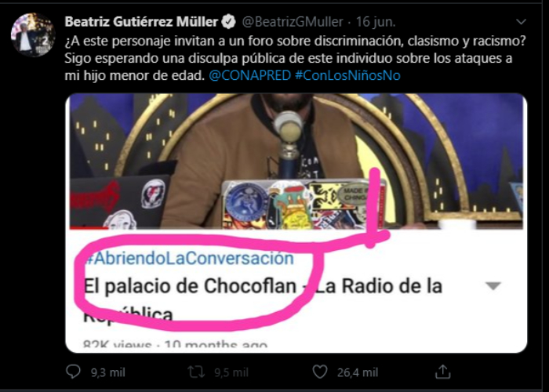Screen dimensions: 549x392
Task: Expand the video description triangle arrow
Action: coord(493,286)
